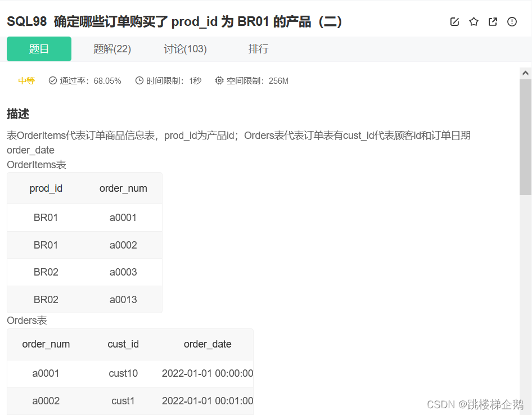
Task: Click the prod_id column header
Action: [x=46, y=188]
